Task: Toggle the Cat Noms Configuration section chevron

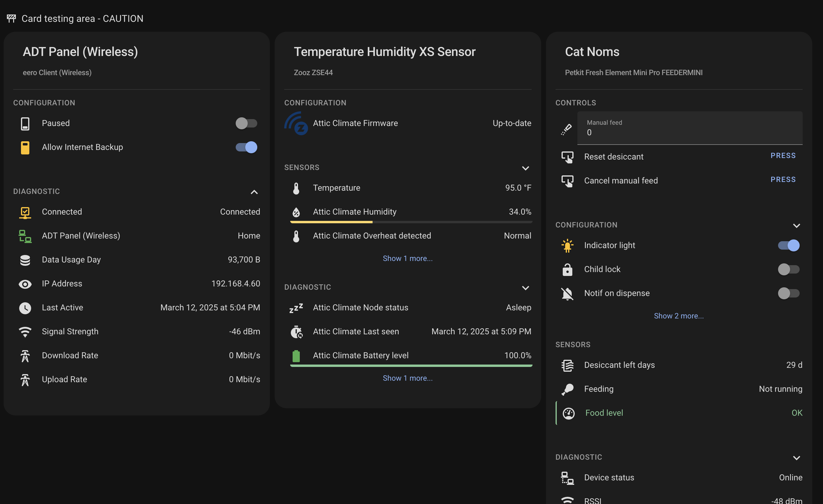Action: 796,226
